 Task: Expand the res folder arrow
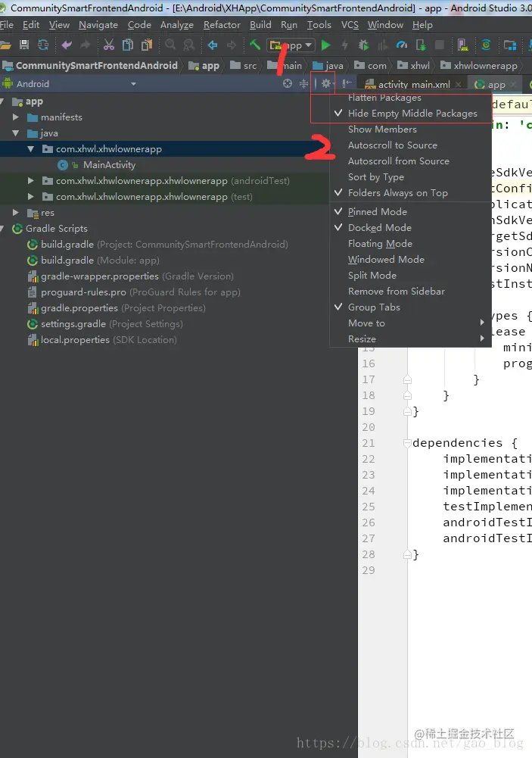16,213
